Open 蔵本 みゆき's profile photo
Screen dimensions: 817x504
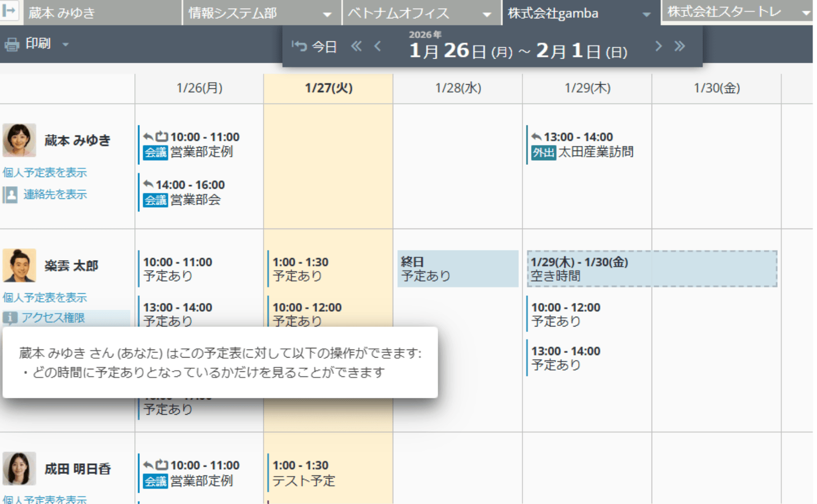click(19, 140)
